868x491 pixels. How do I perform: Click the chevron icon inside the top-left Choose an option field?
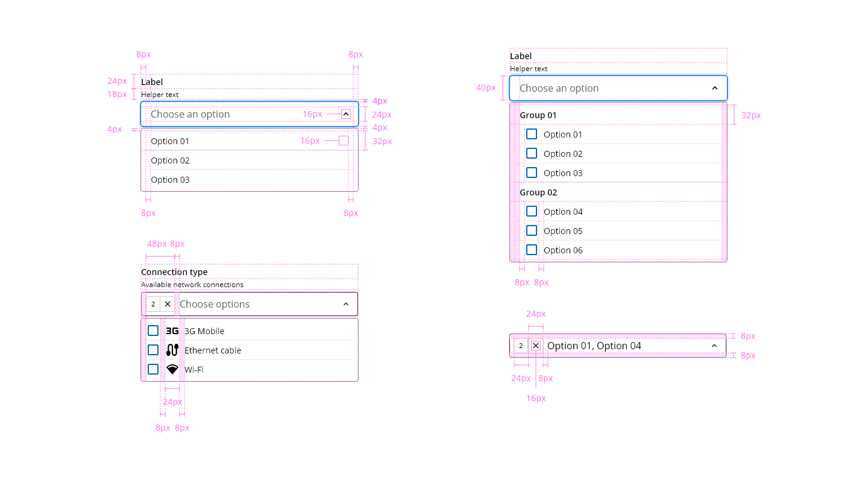coord(345,113)
